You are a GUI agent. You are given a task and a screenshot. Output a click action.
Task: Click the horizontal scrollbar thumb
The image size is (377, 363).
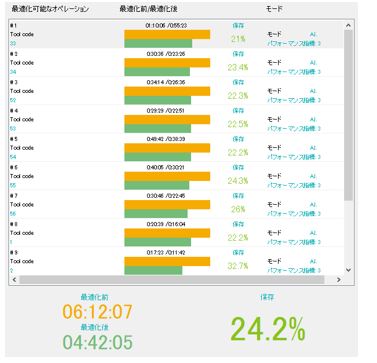[172, 280]
